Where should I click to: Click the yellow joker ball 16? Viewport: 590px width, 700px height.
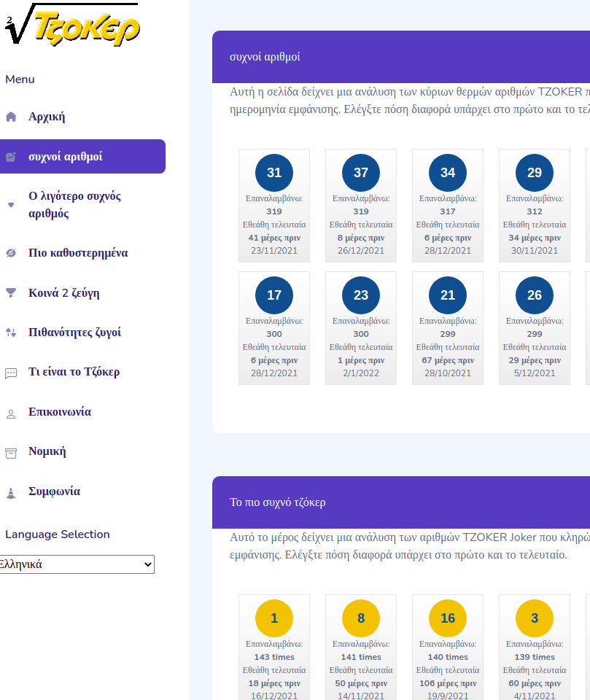[x=448, y=618]
